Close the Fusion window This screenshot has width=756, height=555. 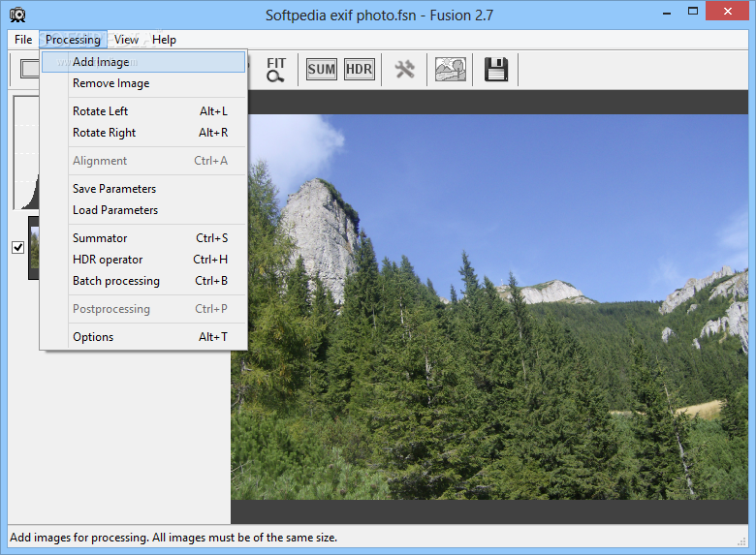[x=727, y=11]
